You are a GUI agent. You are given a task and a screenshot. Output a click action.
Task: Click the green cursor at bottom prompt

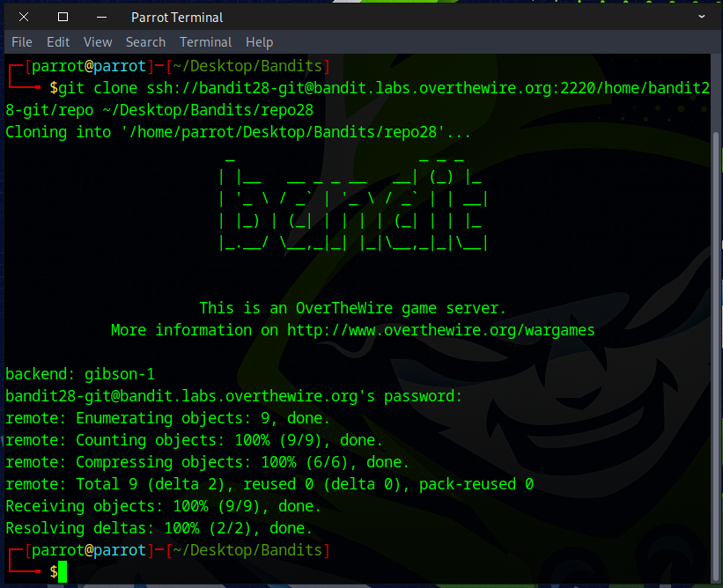(63, 572)
